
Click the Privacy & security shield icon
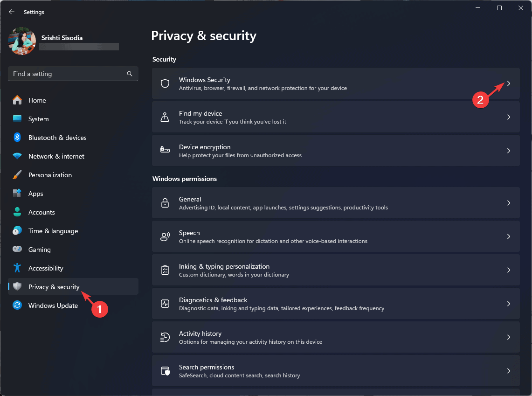17,287
